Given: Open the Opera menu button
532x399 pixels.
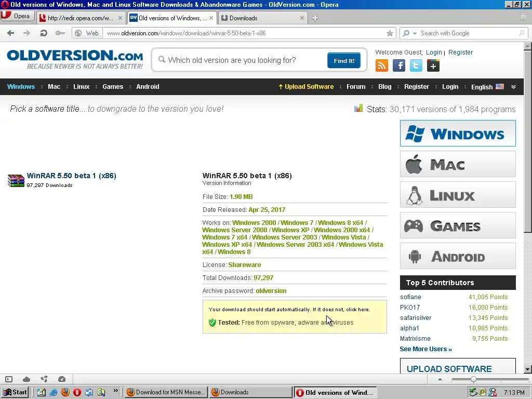Looking at the screenshot, I should click(x=17, y=16).
